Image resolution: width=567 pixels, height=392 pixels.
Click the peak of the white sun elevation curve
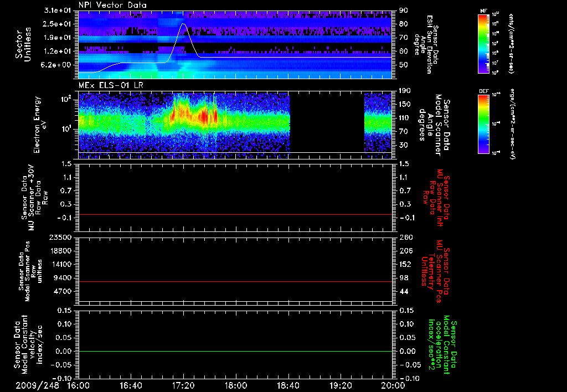click(183, 23)
